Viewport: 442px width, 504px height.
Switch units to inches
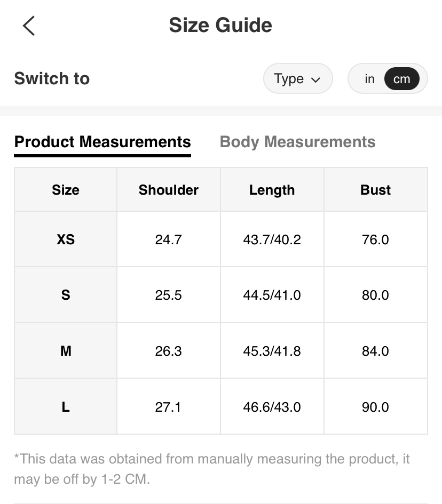369,79
